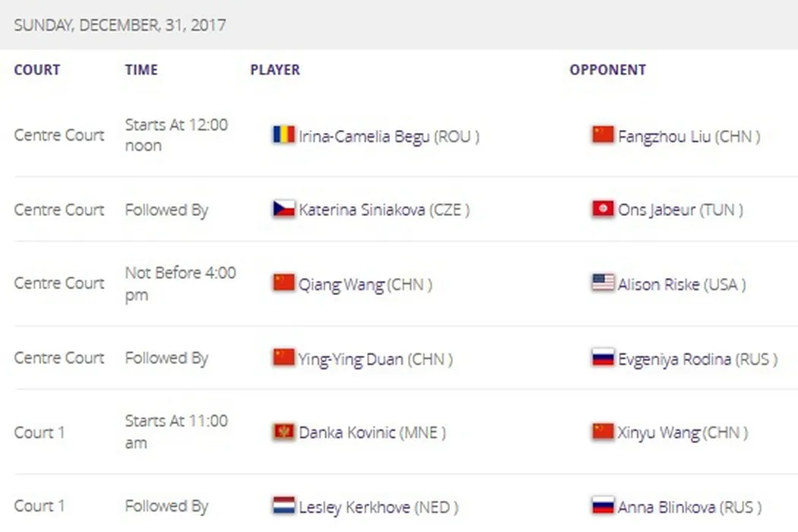
Task: Open Ying-Ying Duan player link
Action: [352, 359]
